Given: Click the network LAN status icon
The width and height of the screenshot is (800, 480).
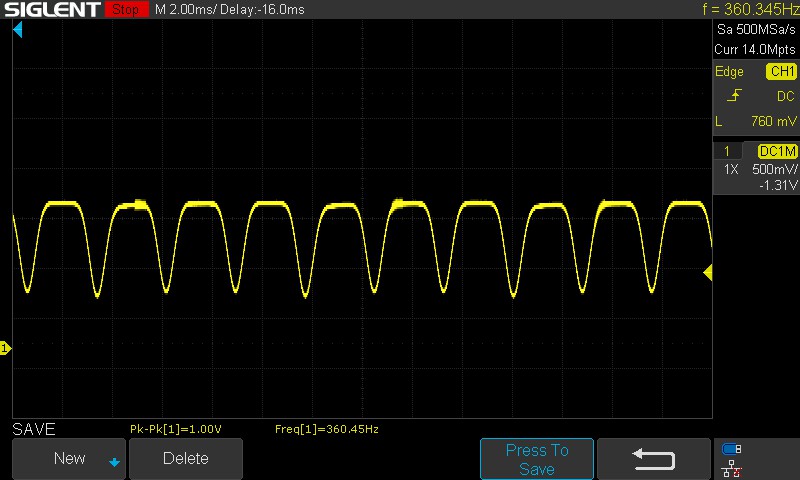Looking at the screenshot, I should 731,469.
